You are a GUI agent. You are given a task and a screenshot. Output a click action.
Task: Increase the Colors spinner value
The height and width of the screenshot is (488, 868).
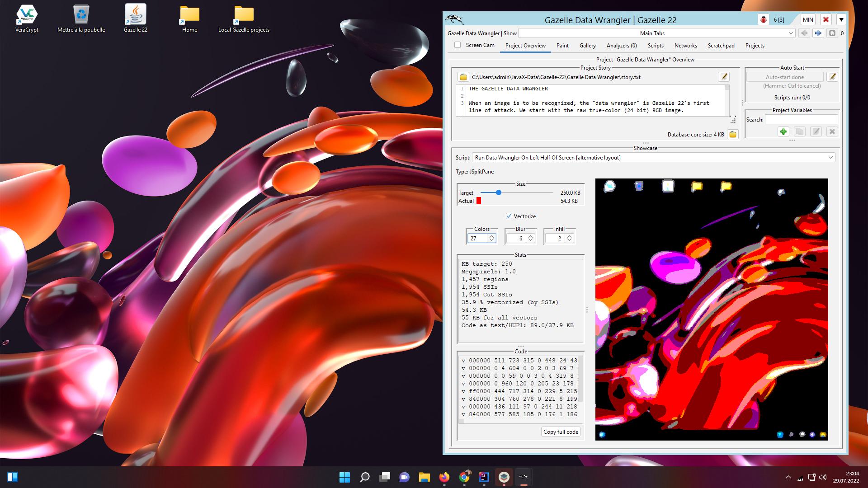pyautogui.click(x=491, y=236)
